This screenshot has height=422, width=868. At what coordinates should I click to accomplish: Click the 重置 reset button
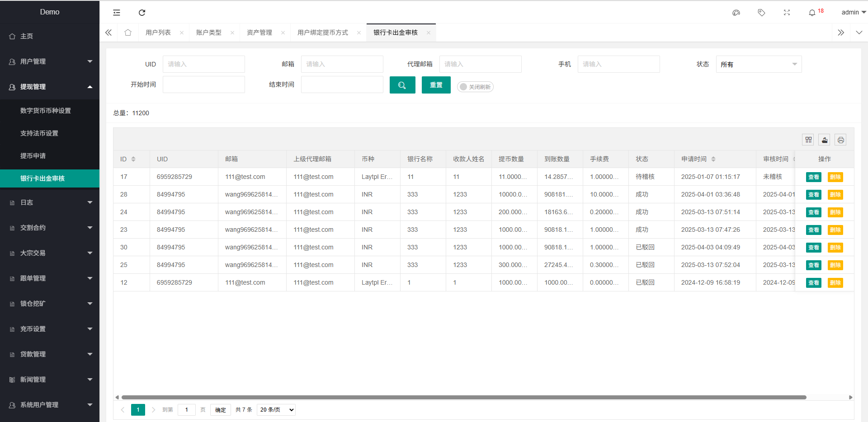point(436,85)
